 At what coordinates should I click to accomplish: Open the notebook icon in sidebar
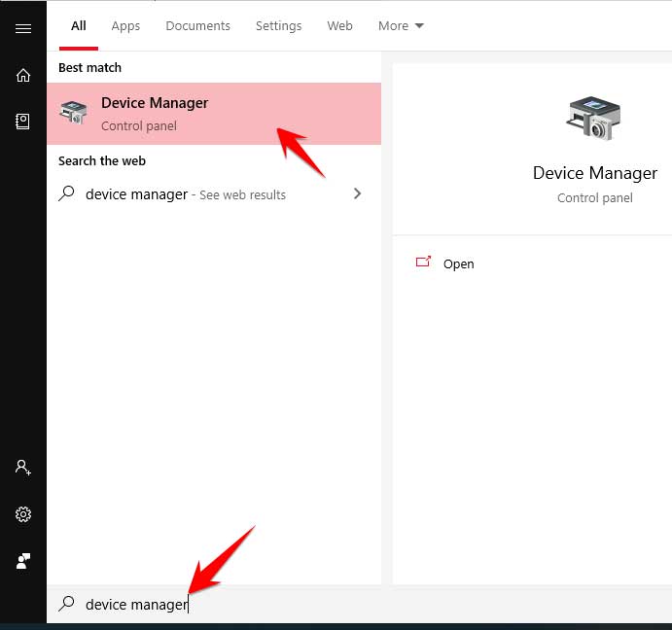point(22,122)
